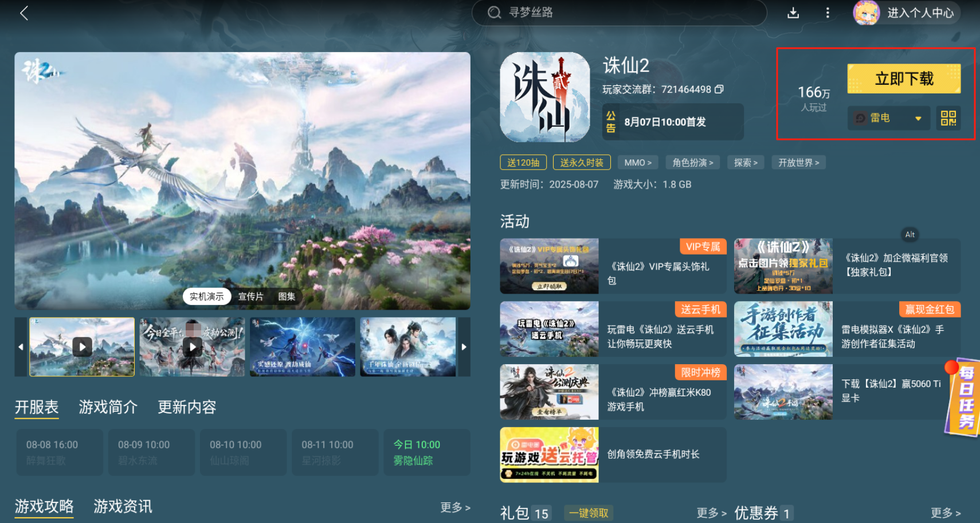This screenshot has height=523, width=980.
Task: Show the QR code download icon
Action: (x=948, y=118)
